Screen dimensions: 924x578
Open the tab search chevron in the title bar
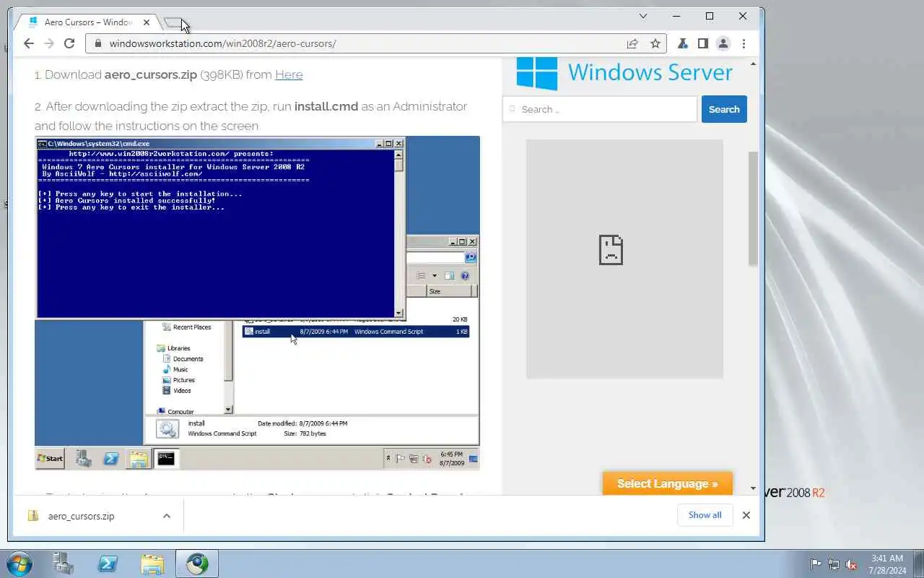coord(643,16)
